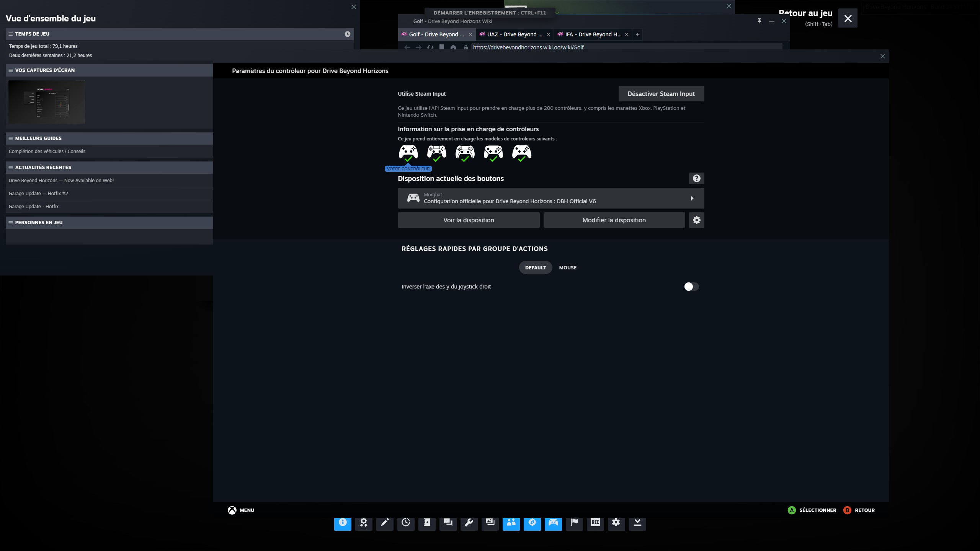Click the clock icon in Temps de jeu header
Screen dimensions: 980x551
pos(348,34)
